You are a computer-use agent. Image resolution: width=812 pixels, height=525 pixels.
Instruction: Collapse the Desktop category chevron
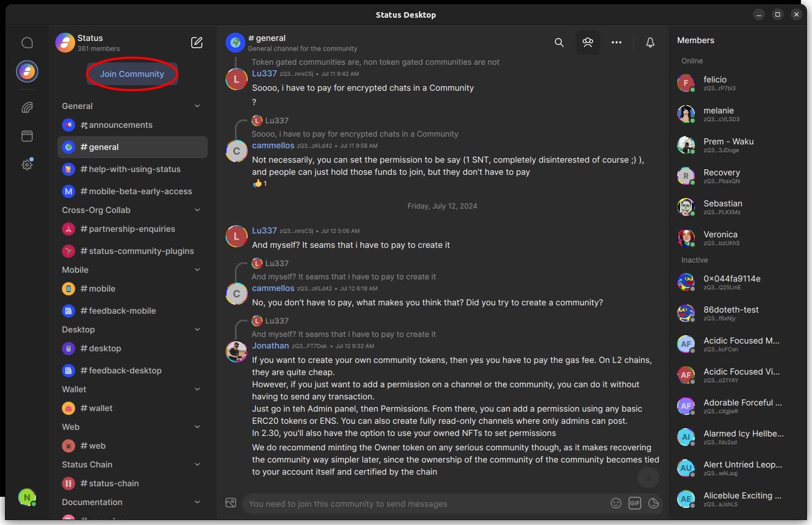pos(197,330)
